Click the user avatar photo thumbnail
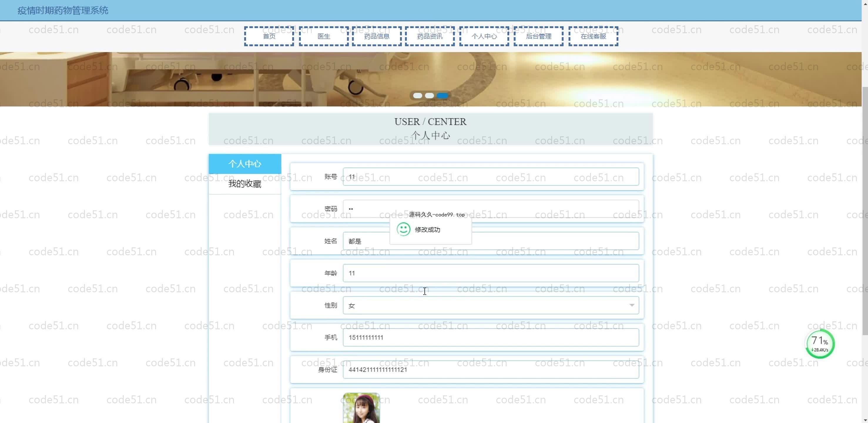 [361, 408]
